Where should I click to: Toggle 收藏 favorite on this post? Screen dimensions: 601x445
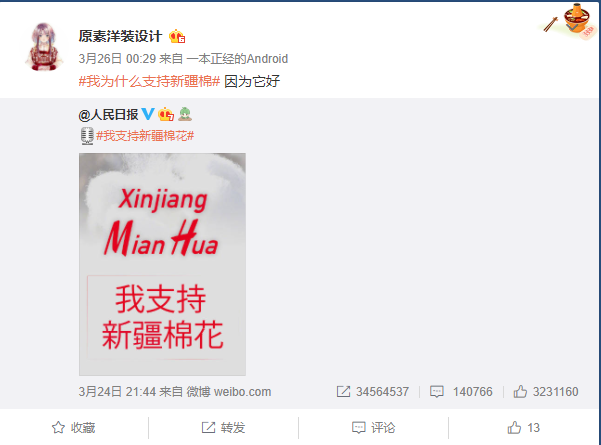click(x=74, y=428)
